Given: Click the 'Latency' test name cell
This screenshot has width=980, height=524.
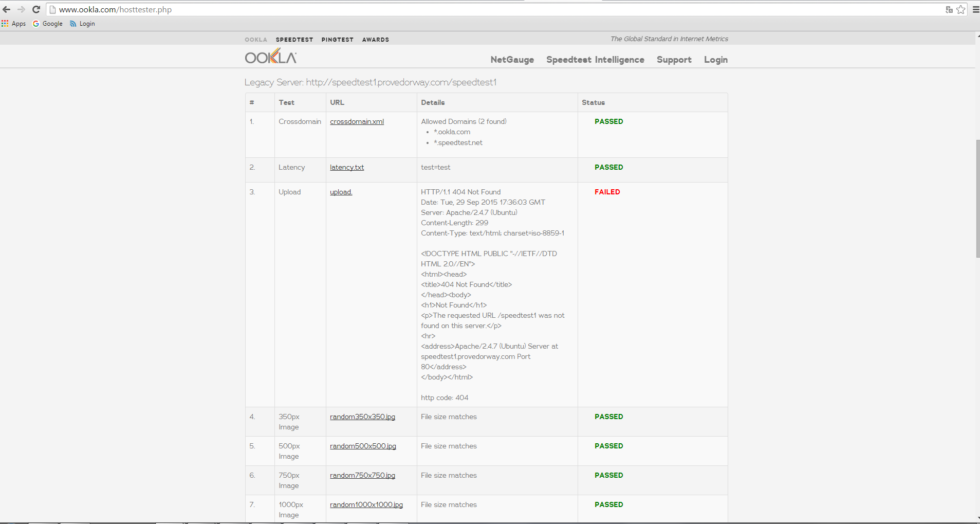Looking at the screenshot, I should pos(292,168).
